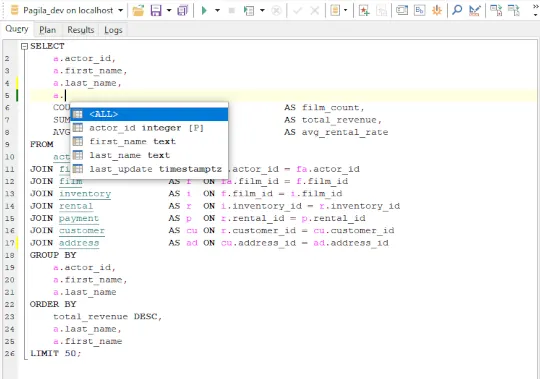Click the text 'AS total_revenue,'
Image resolution: width=540 pixels, height=379 pixels.
333,120
